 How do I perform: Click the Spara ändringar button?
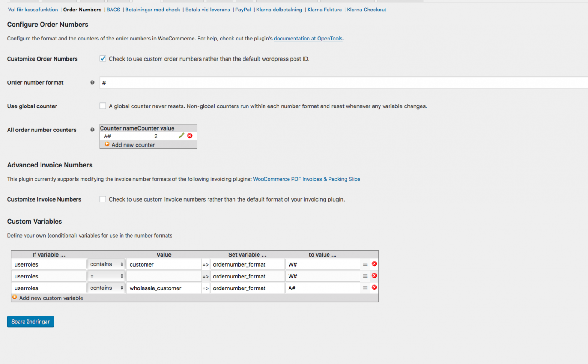(x=30, y=322)
